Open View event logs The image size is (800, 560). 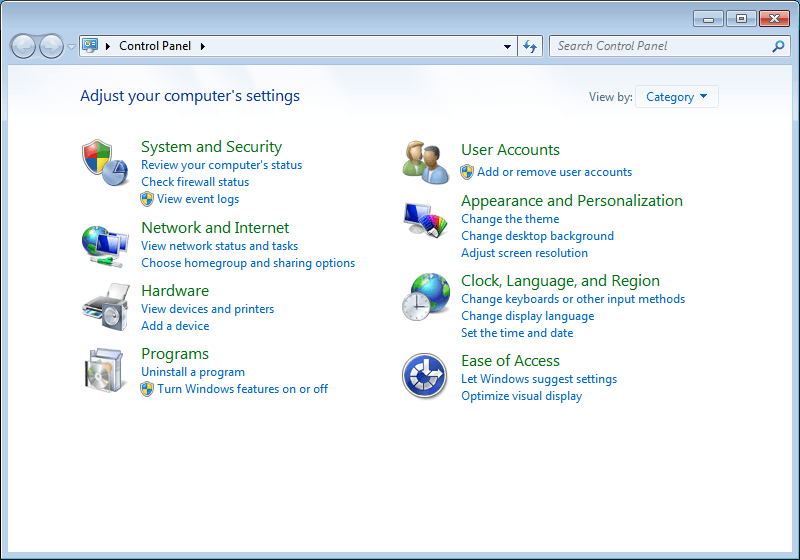[198, 199]
